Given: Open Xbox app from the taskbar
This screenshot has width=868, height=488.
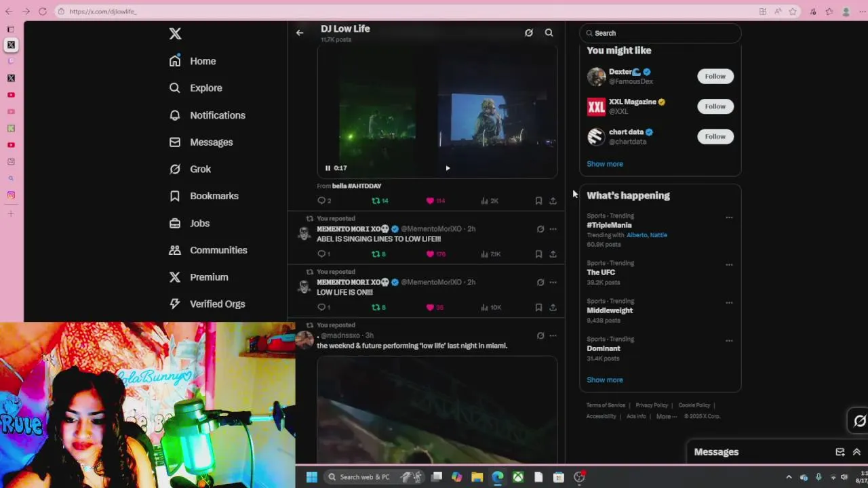Looking at the screenshot, I should pos(518,477).
